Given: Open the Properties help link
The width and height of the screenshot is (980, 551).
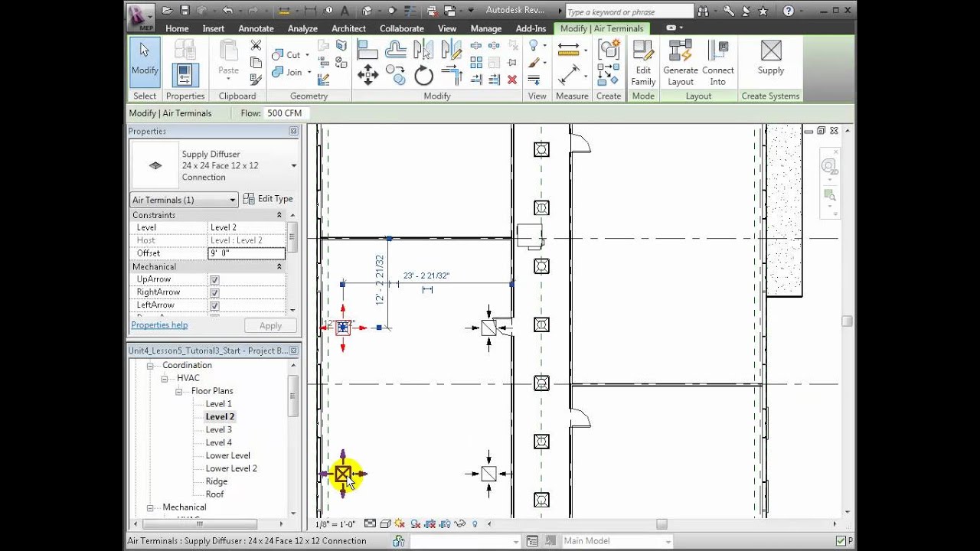Looking at the screenshot, I should click(159, 325).
